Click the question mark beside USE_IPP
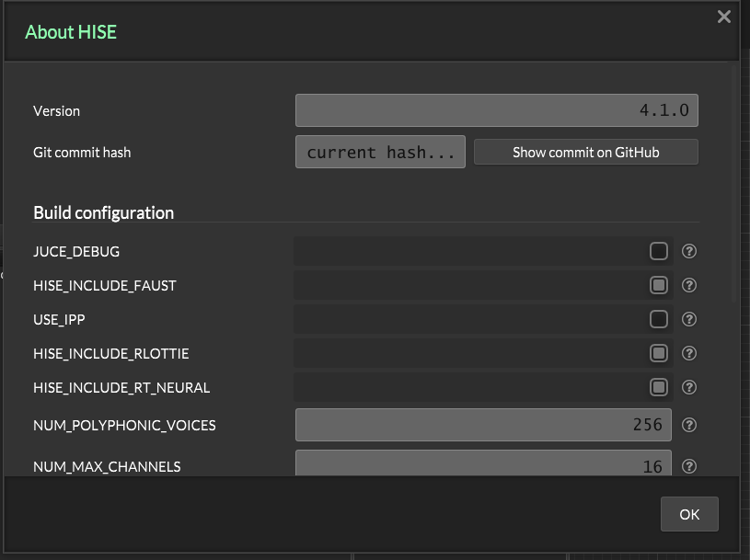750x560 pixels. pos(688,319)
